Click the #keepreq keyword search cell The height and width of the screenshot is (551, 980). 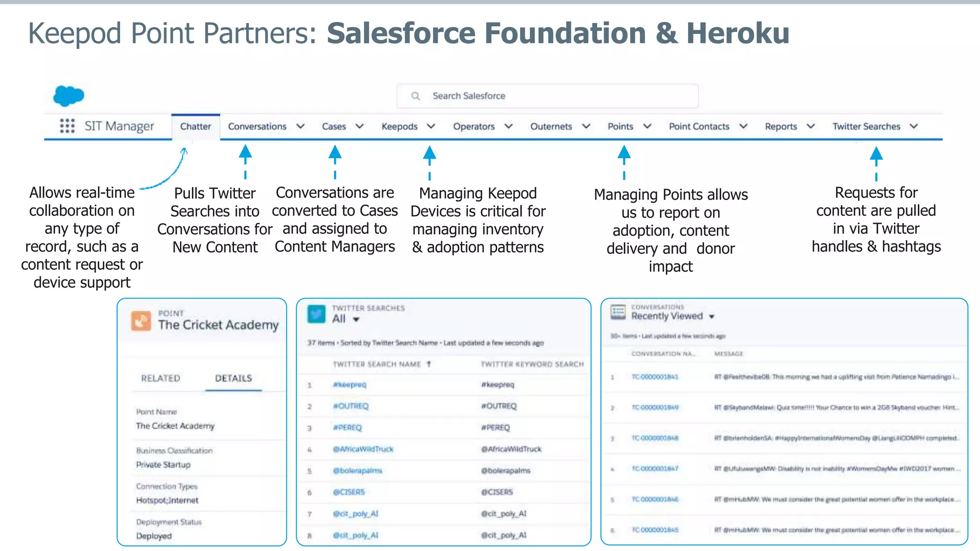point(498,385)
